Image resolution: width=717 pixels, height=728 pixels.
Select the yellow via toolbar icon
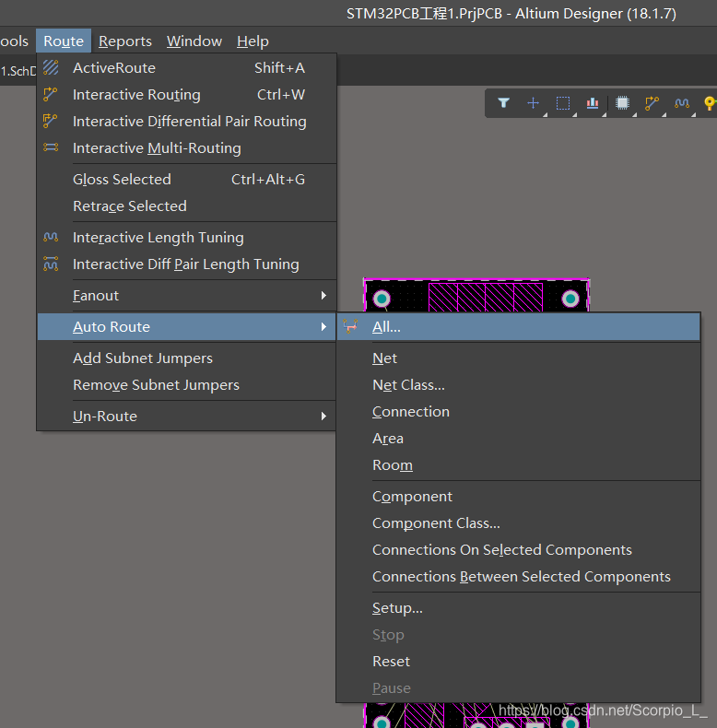(x=710, y=102)
